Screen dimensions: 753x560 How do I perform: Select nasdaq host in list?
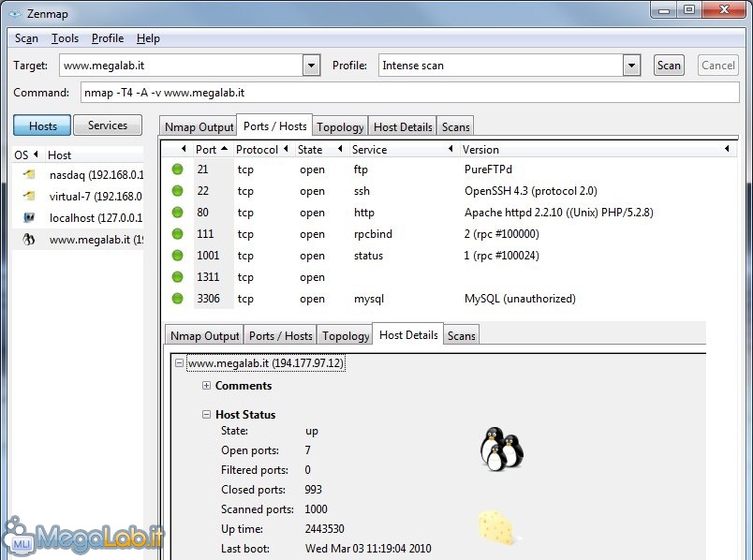(78, 175)
